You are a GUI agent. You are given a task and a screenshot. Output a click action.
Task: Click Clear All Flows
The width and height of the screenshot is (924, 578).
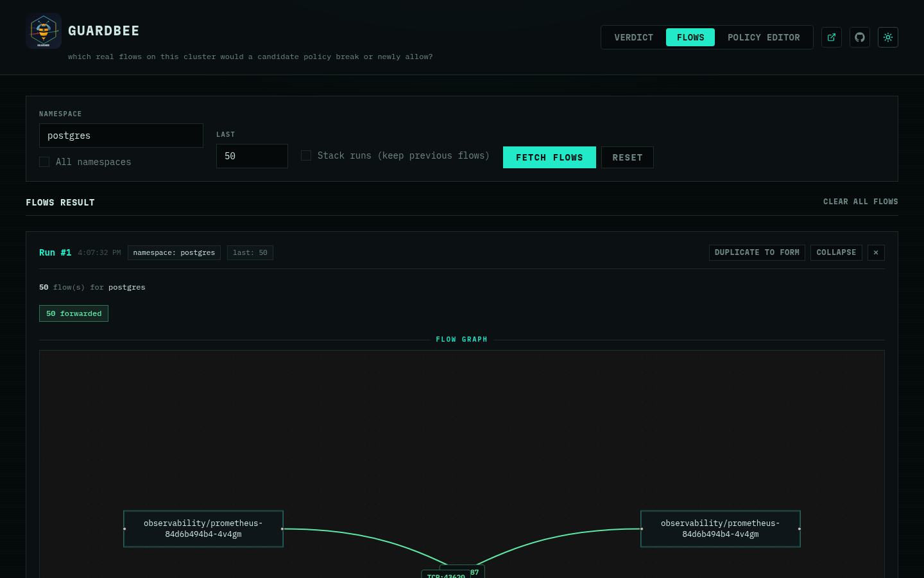[x=860, y=202]
